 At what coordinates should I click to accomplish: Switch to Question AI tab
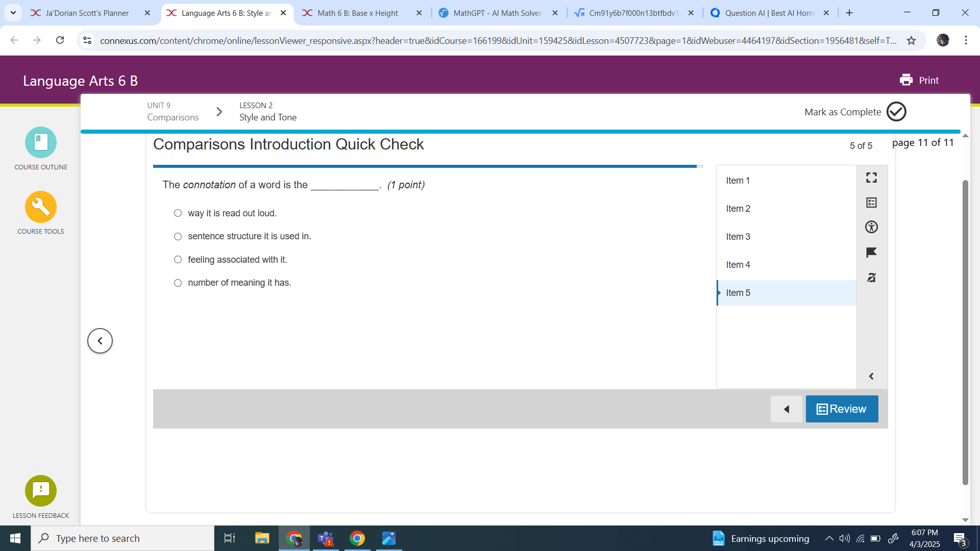pyautogui.click(x=769, y=13)
